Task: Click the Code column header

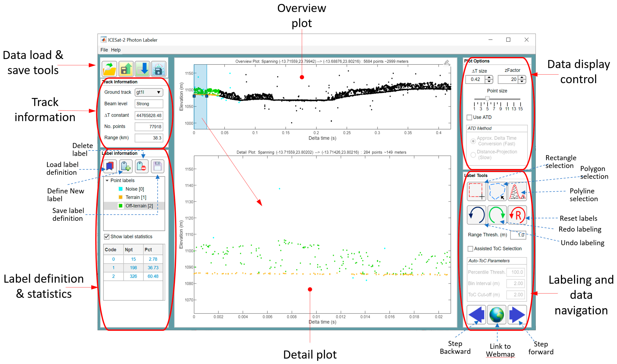Action: 113,250
